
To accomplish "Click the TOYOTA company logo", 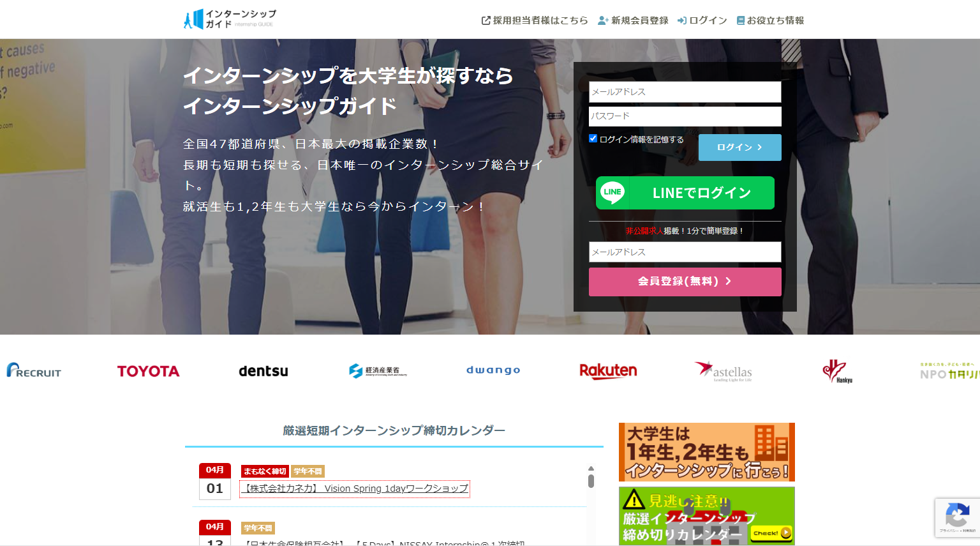I will point(148,371).
